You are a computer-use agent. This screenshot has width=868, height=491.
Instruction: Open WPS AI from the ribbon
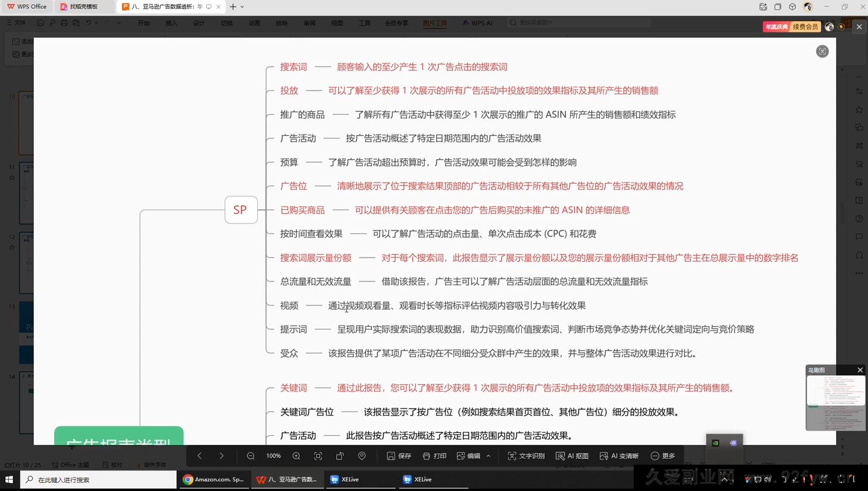point(477,23)
